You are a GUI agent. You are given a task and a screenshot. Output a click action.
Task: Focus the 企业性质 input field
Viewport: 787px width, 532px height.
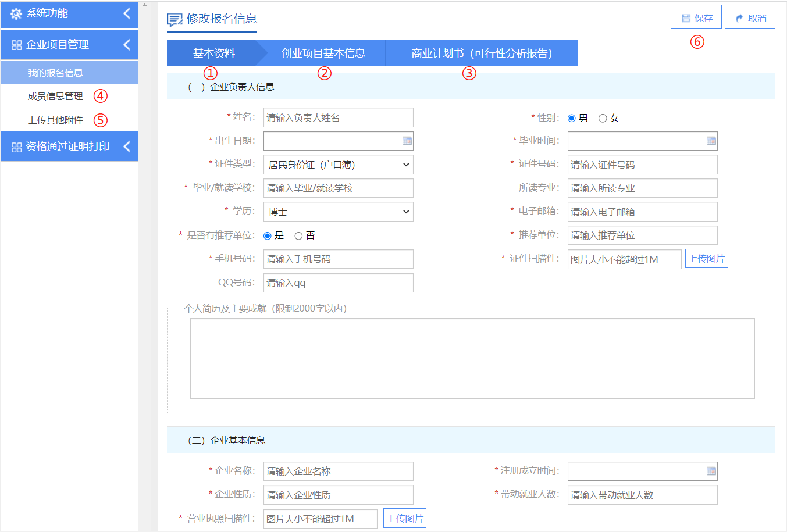pos(339,495)
